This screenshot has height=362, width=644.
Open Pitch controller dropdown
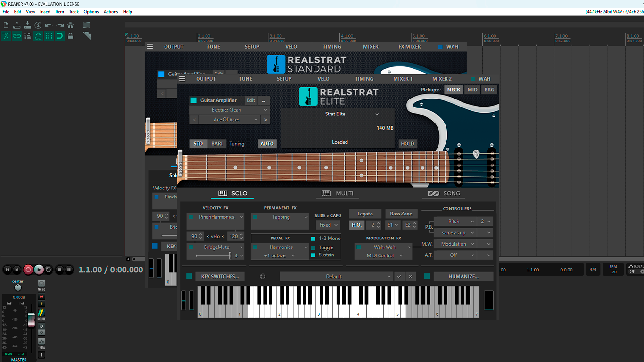454,221
